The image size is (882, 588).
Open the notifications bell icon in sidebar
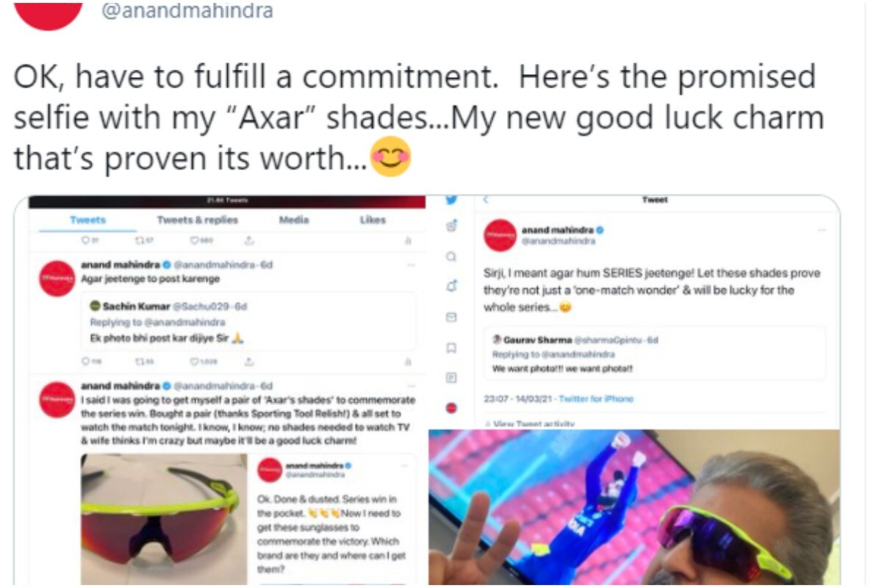click(x=451, y=287)
